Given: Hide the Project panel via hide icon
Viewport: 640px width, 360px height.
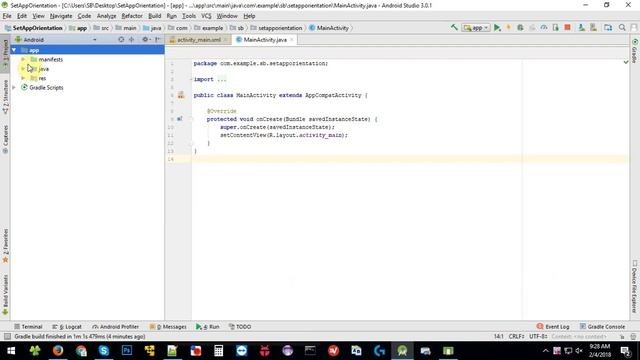Looking at the screenshot, I should point(158,40).
